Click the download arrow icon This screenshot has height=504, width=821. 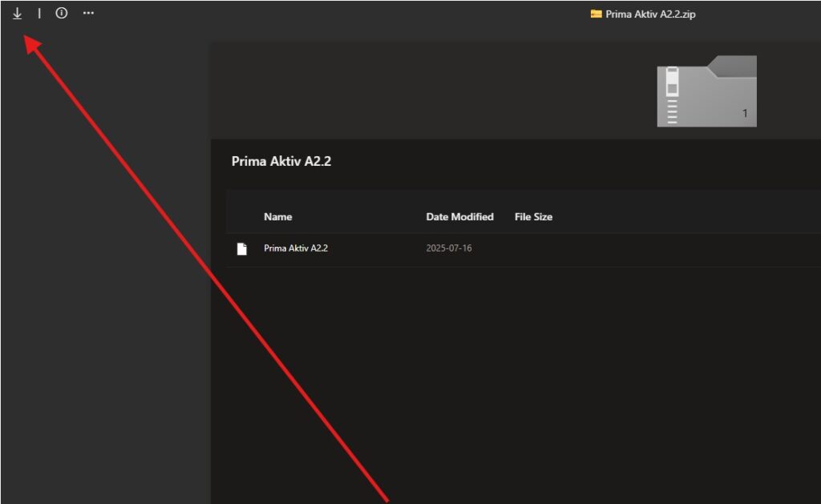pos(18,14)
